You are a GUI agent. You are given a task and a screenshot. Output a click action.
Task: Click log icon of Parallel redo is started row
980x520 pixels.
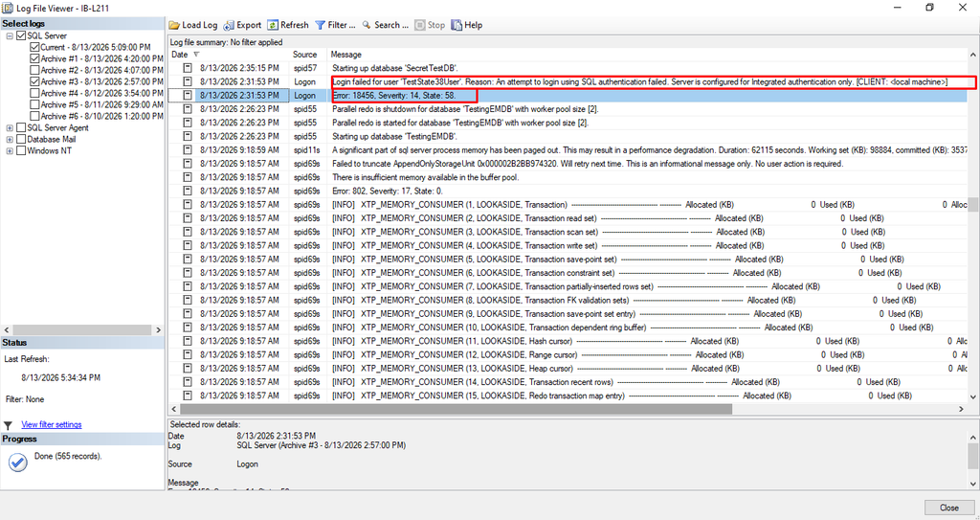187,124
